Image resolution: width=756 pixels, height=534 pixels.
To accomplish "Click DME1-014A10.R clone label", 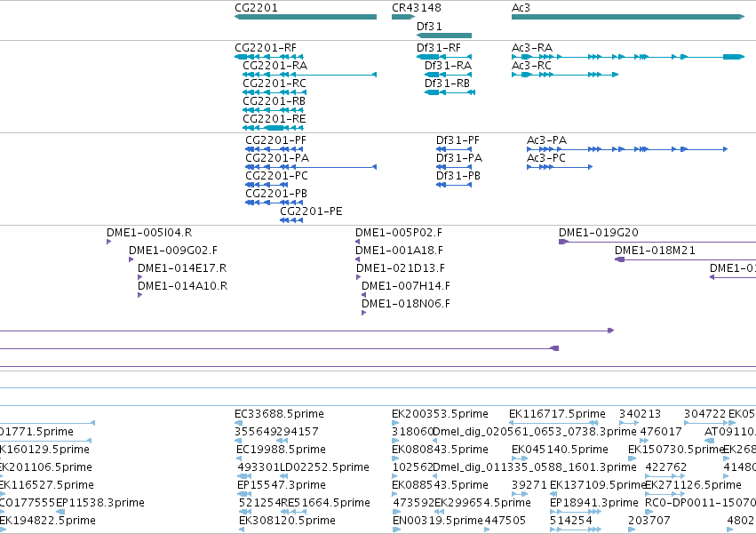I will tap(183, 285).
